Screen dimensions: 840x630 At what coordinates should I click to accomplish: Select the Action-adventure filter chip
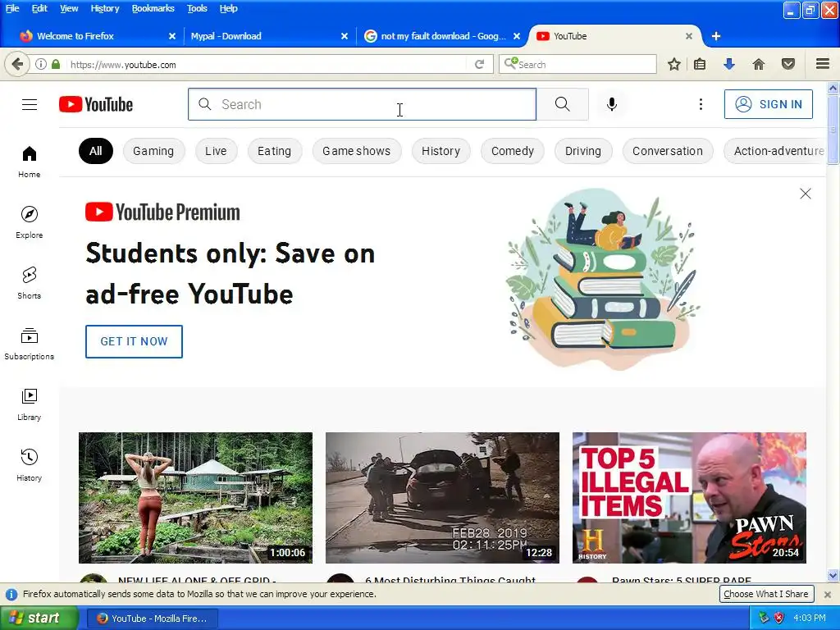pyautogui.click(x=774, y=151)
